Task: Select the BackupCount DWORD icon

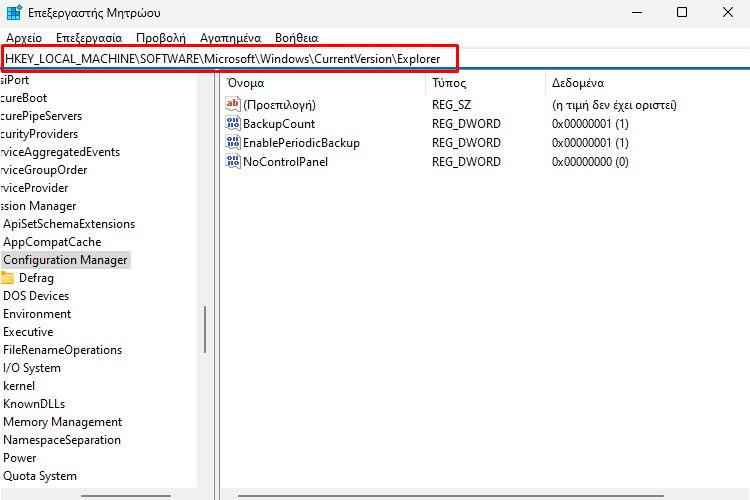Action: (232, 123)
